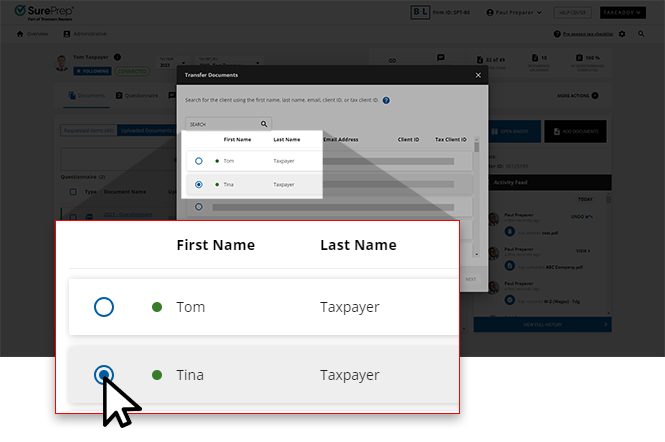The width and height of the screenshot is (665, 442).
Task: Select Tina's radio button in the magnified callout
Action: [x=104, y=375]
